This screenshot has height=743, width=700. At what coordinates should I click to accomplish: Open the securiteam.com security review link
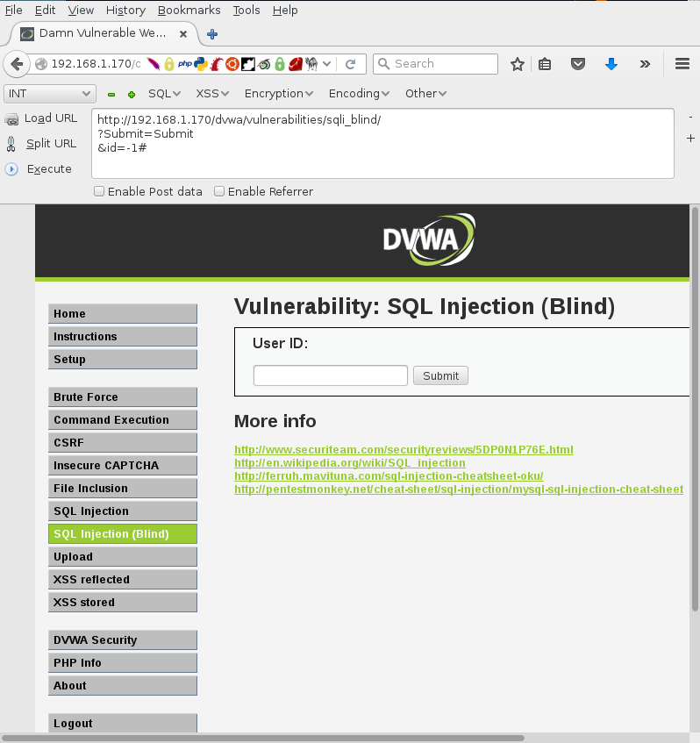404,450
